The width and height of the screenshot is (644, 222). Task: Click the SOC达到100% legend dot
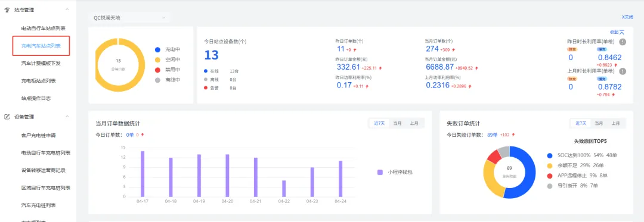[550, 156]
